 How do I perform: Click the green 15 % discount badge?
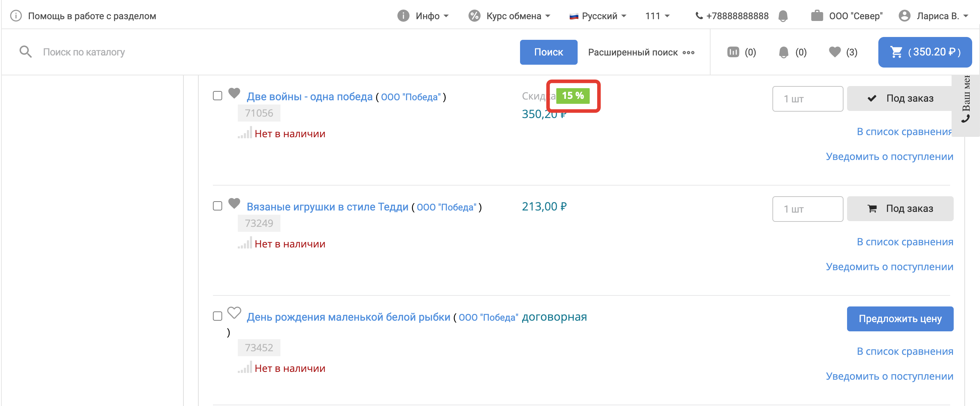click(573, 96)
